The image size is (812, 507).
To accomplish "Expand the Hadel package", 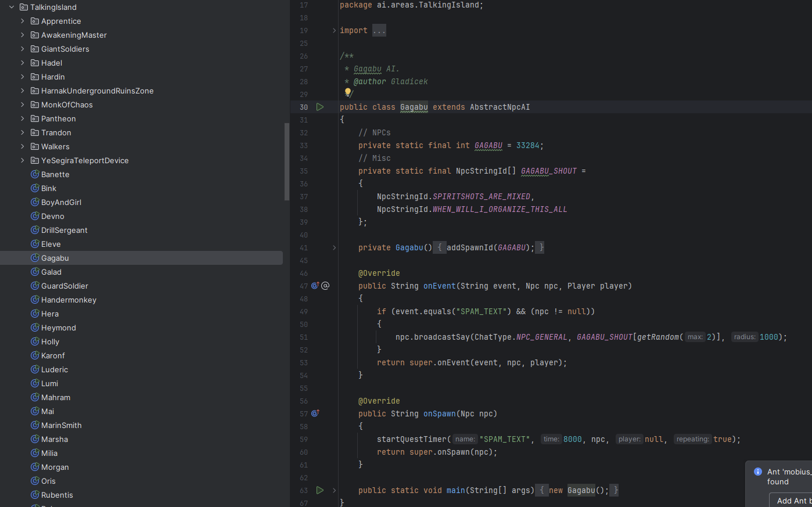I will click(23, 63).
